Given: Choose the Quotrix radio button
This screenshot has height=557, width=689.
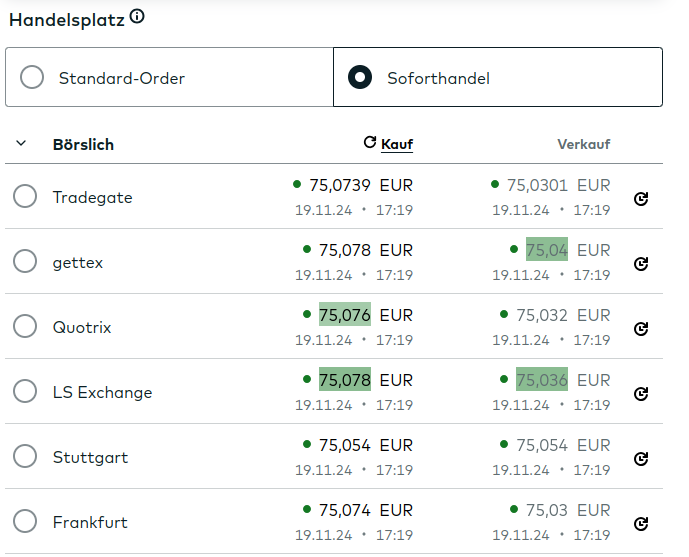Looking at the screenshot, I should (25, 327).
